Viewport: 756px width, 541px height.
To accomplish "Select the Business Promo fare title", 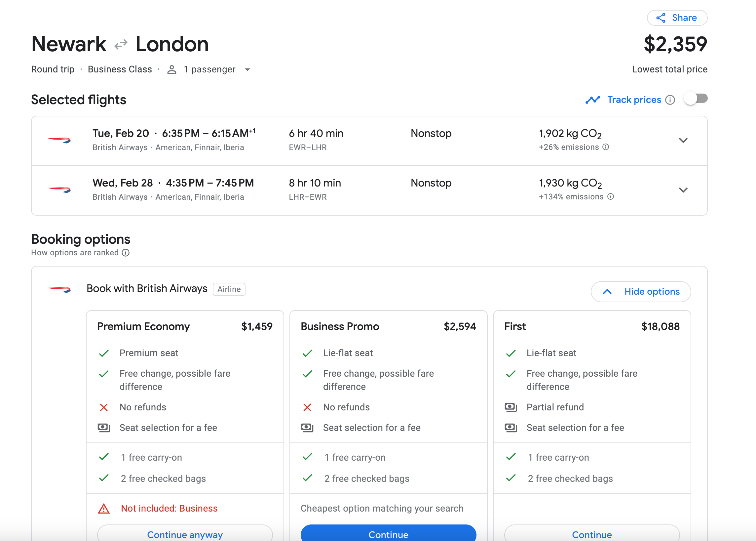I will tap(340, 326).
